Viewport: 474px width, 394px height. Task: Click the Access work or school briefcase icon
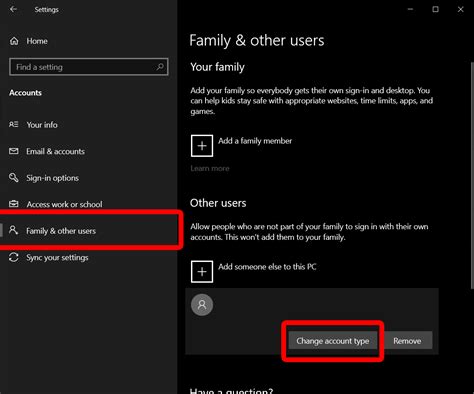14,204
